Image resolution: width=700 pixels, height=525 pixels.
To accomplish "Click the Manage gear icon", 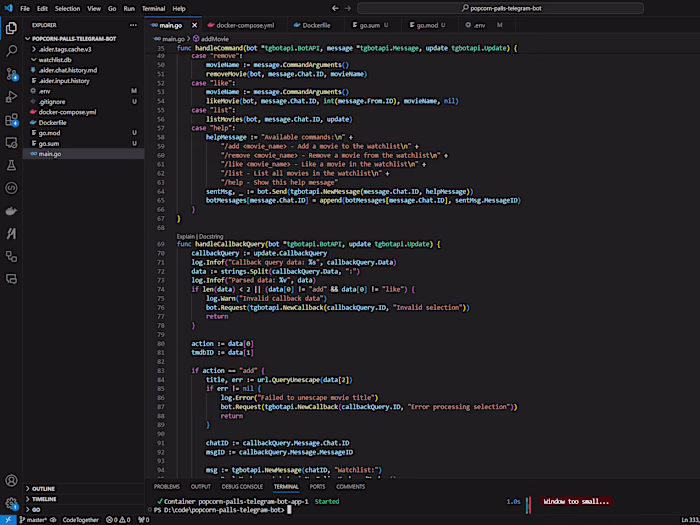I will coord(11,503).
